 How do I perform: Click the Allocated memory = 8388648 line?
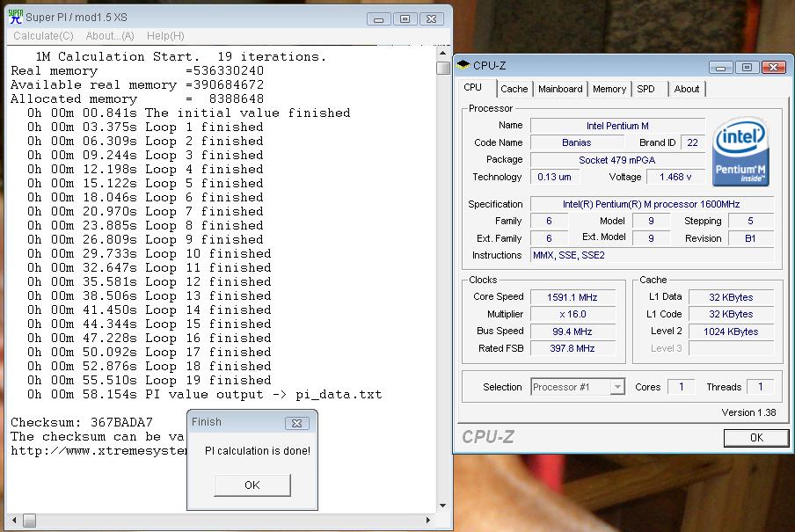pos(137,98)
